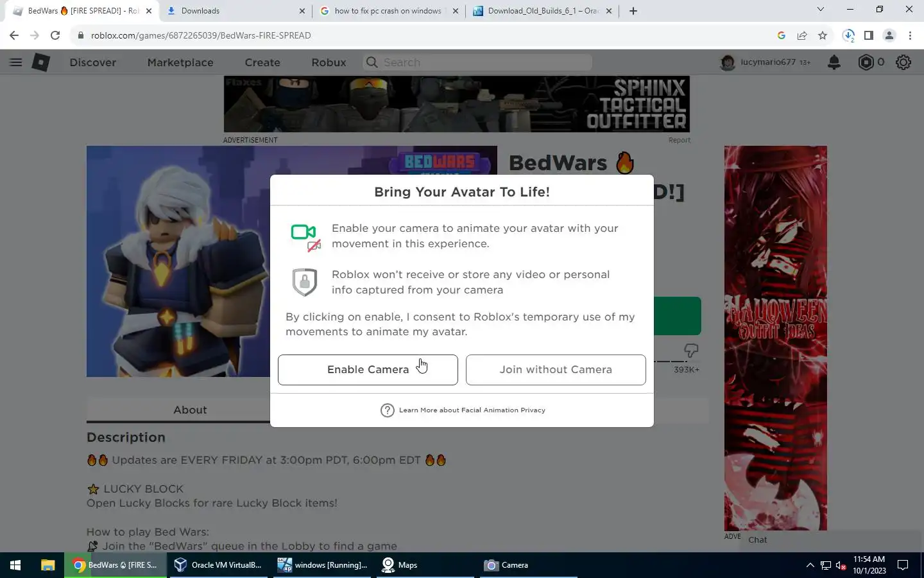Go forward in browser history
This screenshot has width=924, height=578.
pyautogui.click(x=35, y=35)
